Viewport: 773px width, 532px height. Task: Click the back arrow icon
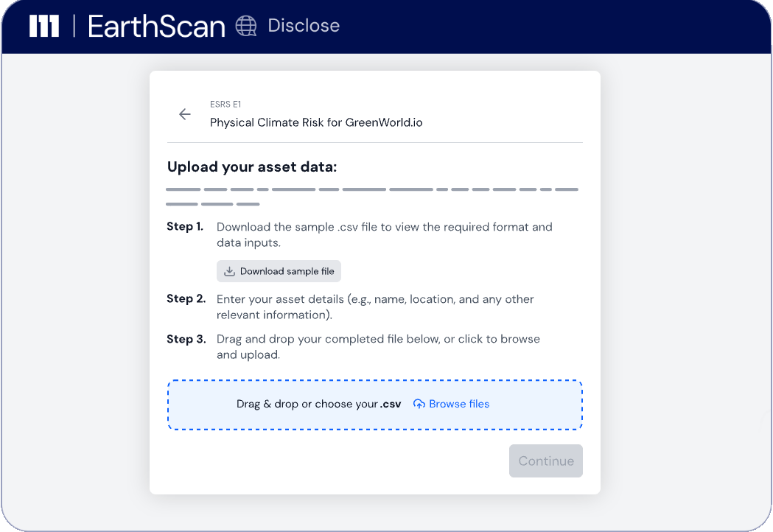coord(185,114)
